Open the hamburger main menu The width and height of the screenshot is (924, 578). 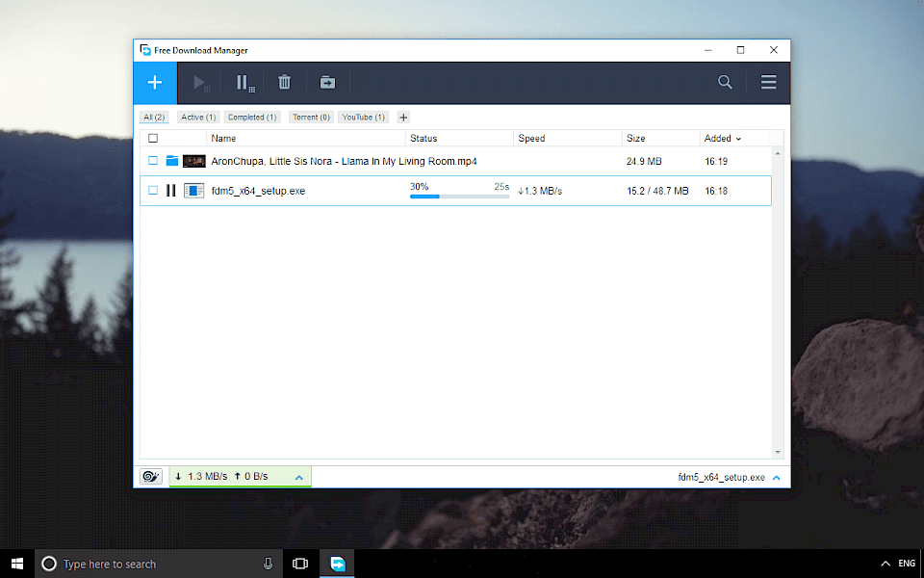[x=768, y=82]
